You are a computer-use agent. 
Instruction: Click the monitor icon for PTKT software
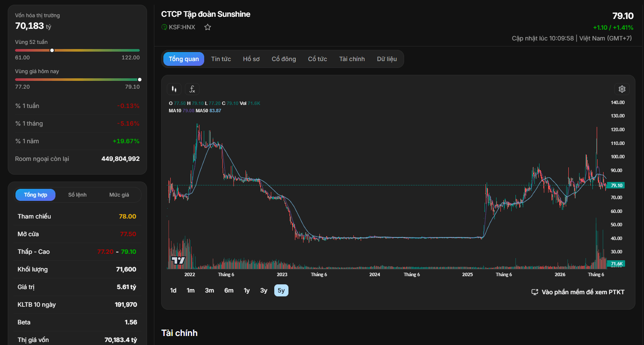[535, 292]
